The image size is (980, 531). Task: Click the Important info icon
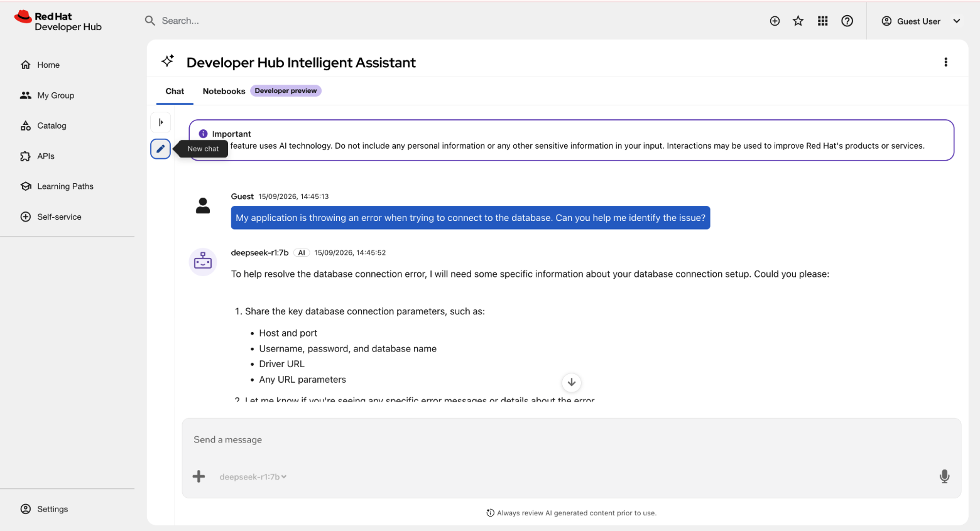click(x=203, y=134)
